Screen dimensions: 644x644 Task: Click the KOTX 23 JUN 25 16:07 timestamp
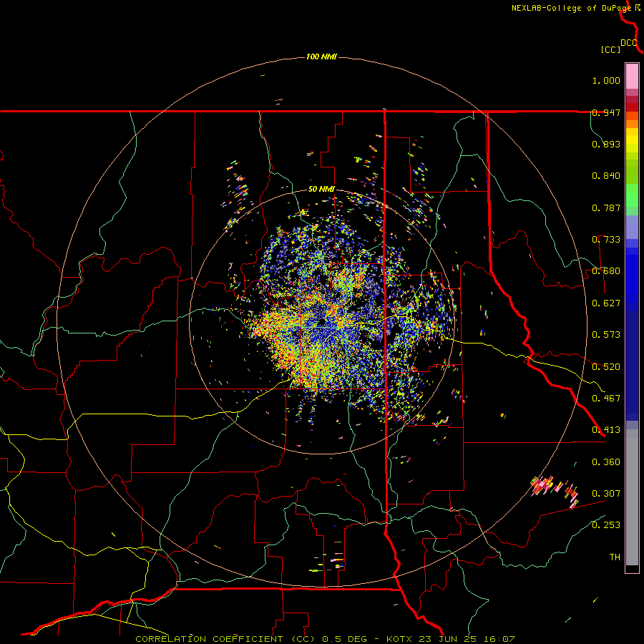click(450, 639)
